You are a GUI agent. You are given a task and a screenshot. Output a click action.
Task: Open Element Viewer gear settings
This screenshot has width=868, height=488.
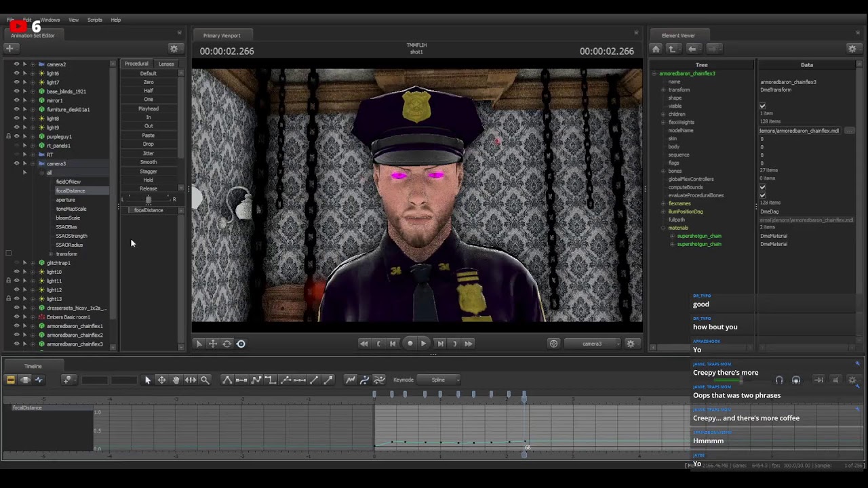tap(852, 49)
